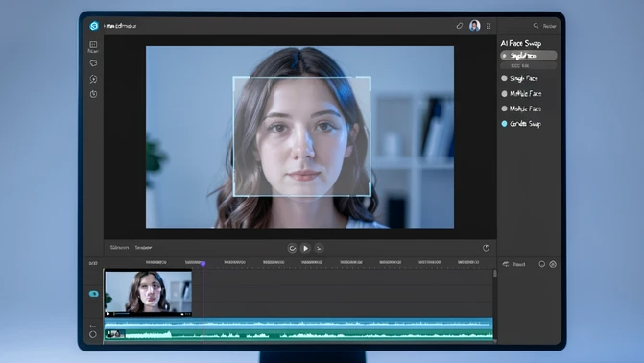The image size is (644, 363).
Task: Toggle the blue video track visibility pill
Action: coord(94,294)
